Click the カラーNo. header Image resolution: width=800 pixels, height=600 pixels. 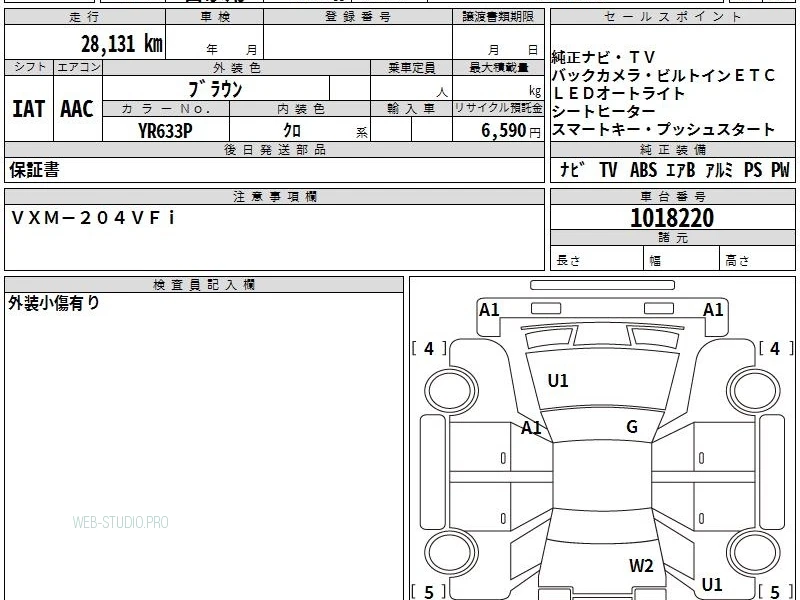[x=166, y=109]
